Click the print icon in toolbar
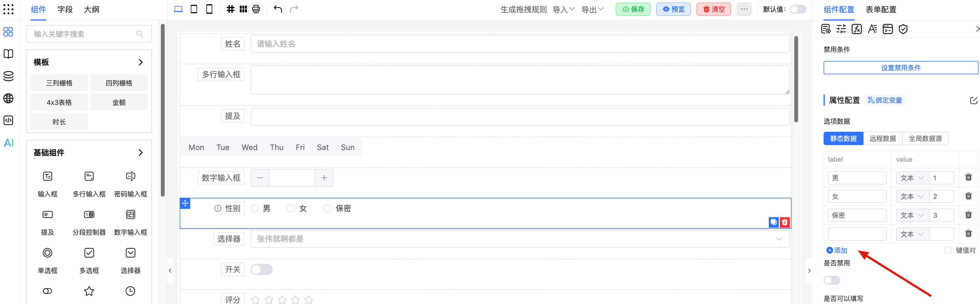980x304 pixels. [x=256, y=9]
